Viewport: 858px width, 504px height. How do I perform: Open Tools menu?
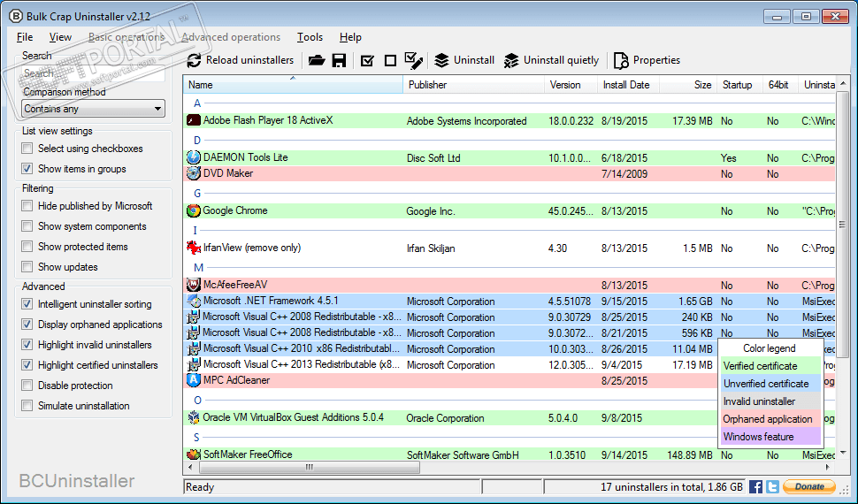pos(310,37)
